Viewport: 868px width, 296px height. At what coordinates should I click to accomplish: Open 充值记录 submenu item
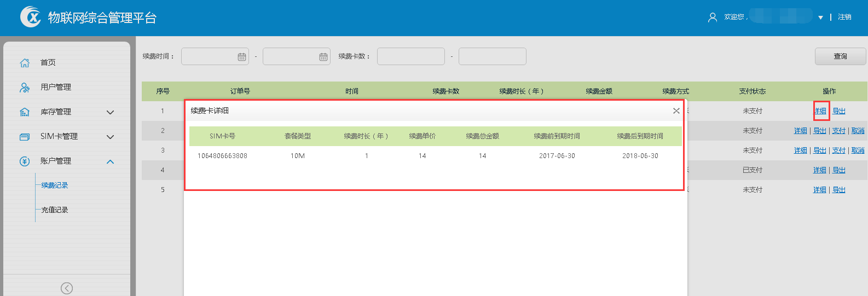(55, 210)
